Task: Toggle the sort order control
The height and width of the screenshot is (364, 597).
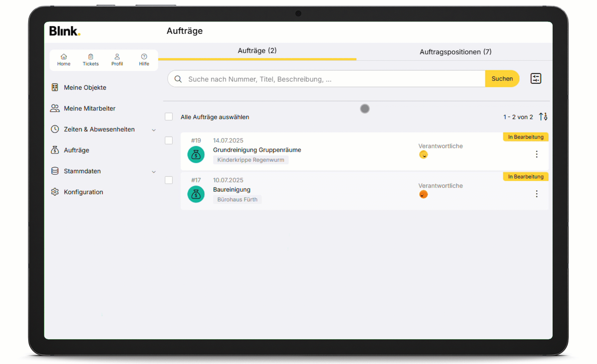Action: click(543, 117)
